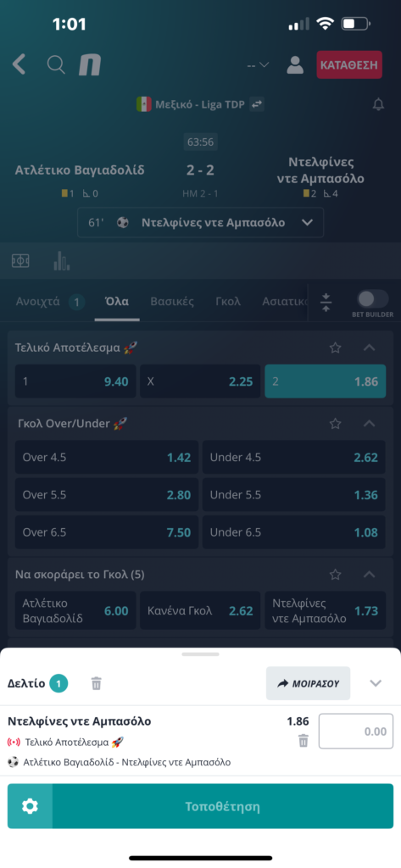Share the betslip via ΜΟΙΡΑΣΟΥ button
Image resolution: width=401 pixels, height=868 pixels.
click(308, 683)
